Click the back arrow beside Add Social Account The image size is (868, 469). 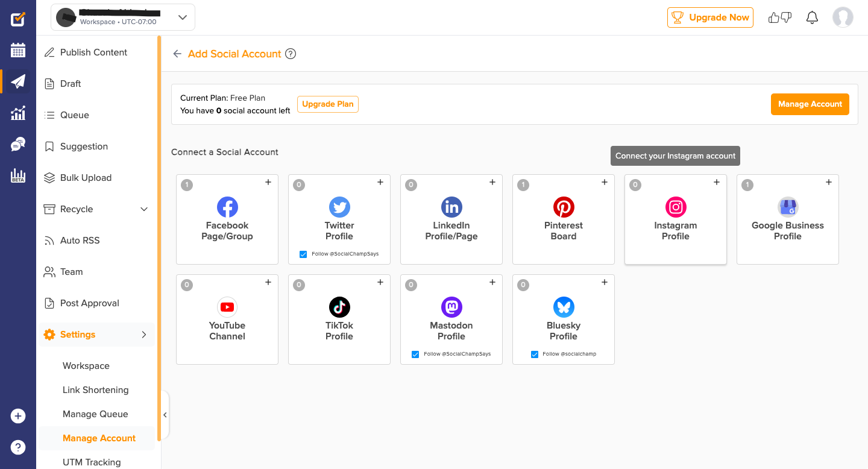pyautogui.click(x=177, y=54)
